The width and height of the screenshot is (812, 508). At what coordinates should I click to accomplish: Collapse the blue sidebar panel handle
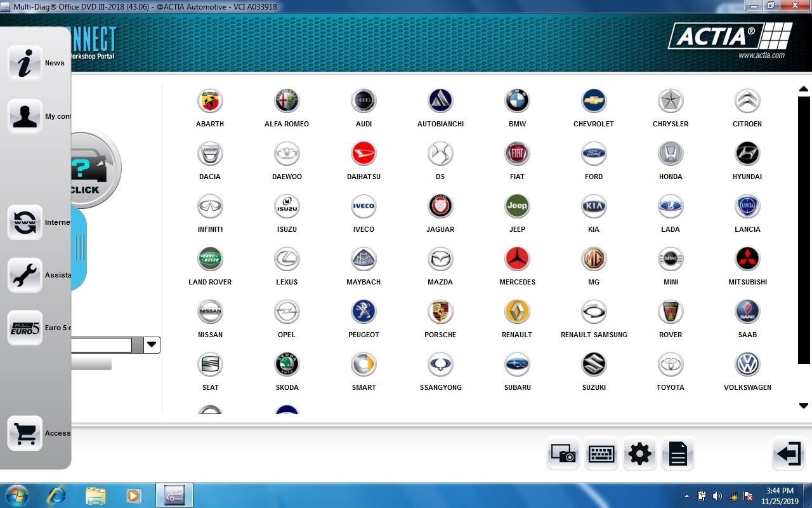coord(79,248)
